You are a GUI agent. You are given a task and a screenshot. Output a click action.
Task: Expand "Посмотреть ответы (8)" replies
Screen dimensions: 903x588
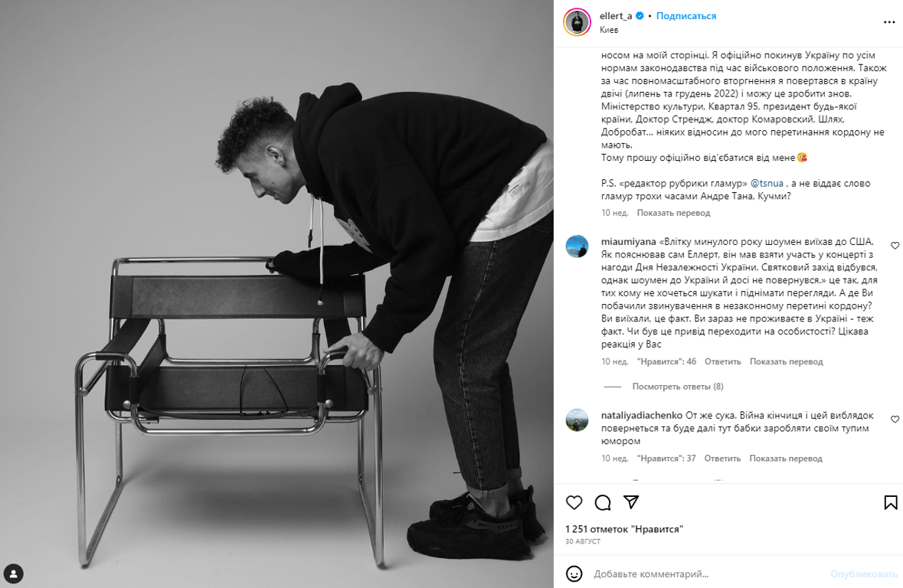(678, 387)
